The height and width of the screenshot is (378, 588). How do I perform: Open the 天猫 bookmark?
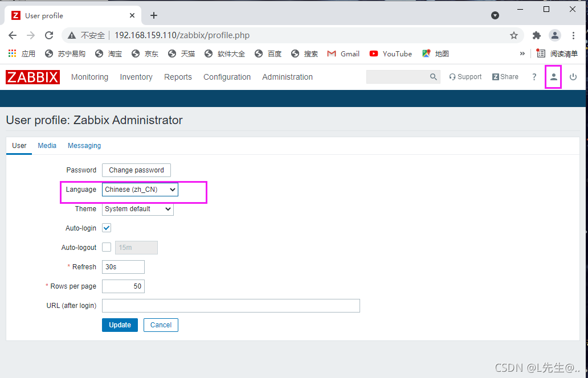coord(182,54)
